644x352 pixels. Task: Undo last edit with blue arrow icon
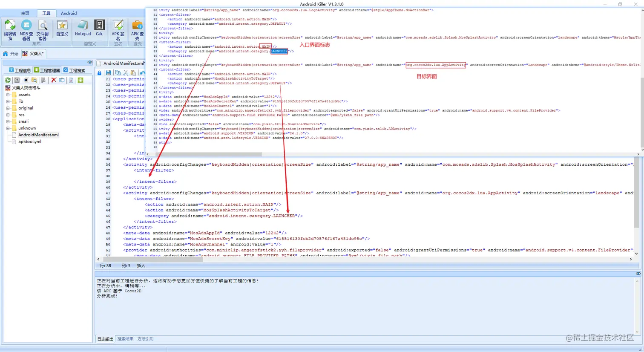click(142, 73)
